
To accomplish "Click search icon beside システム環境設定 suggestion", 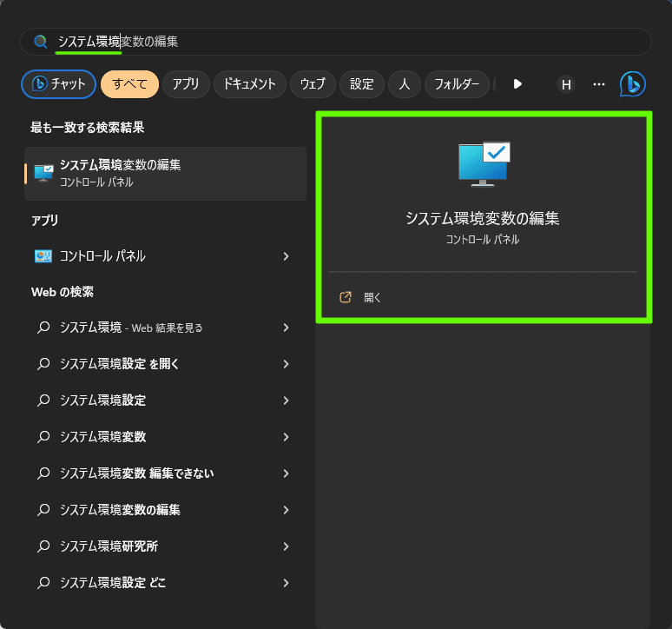I will pos(43,401).
